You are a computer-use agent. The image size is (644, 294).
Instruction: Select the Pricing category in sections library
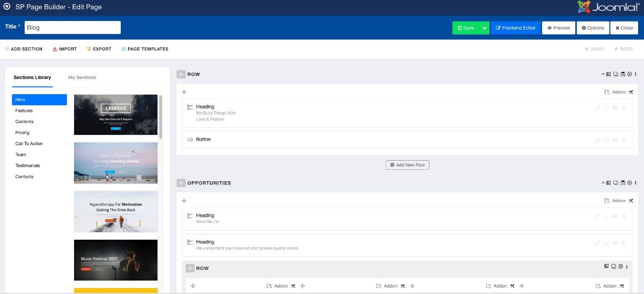pyautogui.click(x=23, y=133)
